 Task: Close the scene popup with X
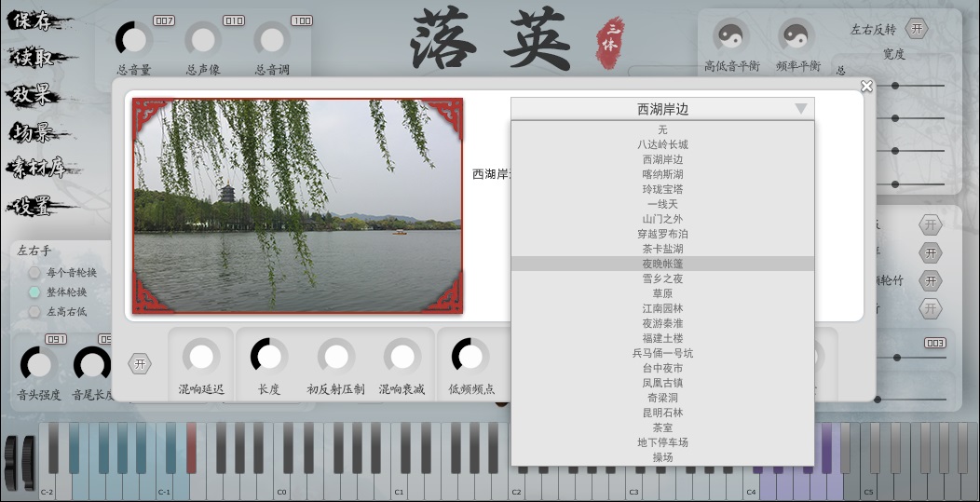coord(866,87)
